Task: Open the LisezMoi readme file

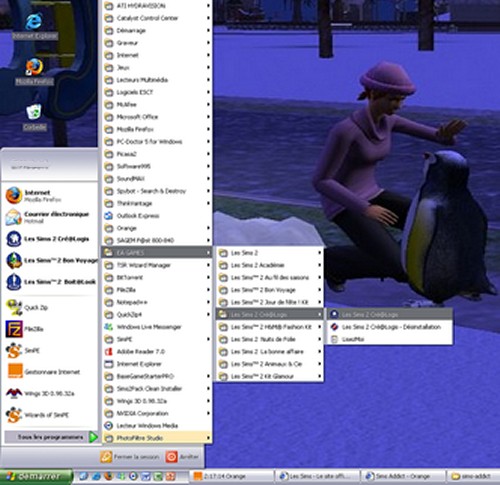Action: pos(390,339)
